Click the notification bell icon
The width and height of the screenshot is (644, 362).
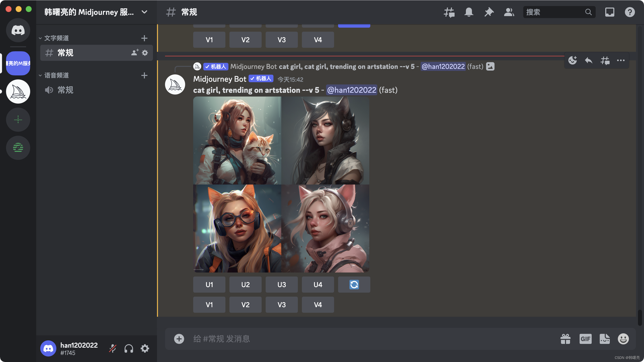tap(469, 12)
